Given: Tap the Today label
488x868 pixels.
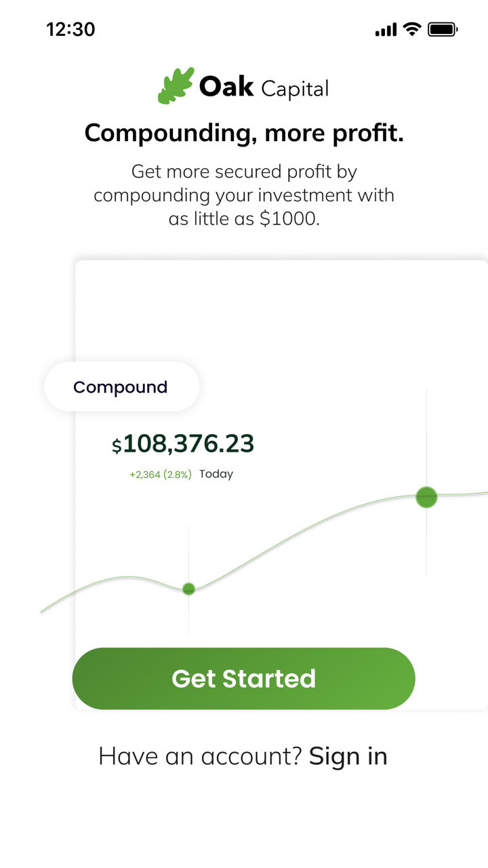Looking at the screenshot, I should (x=216, y=474).
